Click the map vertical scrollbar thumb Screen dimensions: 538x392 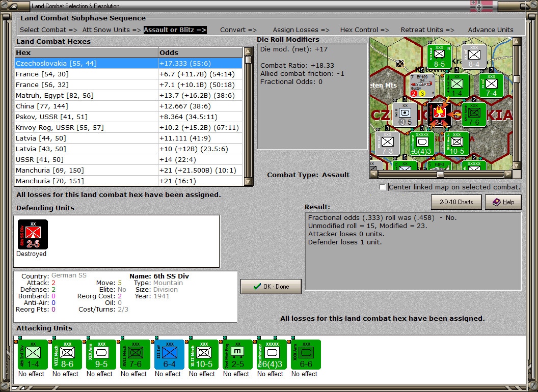coord(517,79)
